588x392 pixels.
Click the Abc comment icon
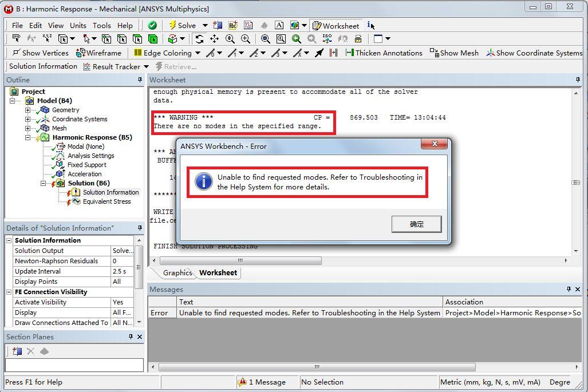click(233, 26)
